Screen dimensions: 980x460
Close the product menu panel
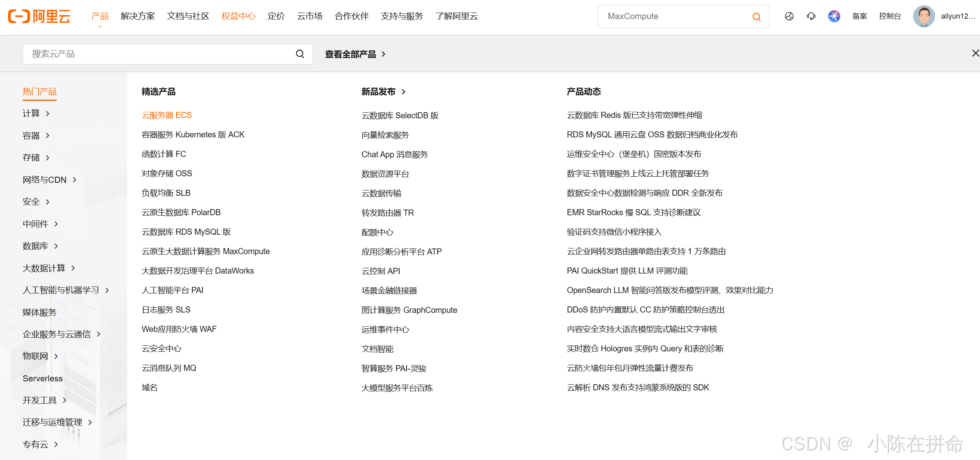(975, 53)
